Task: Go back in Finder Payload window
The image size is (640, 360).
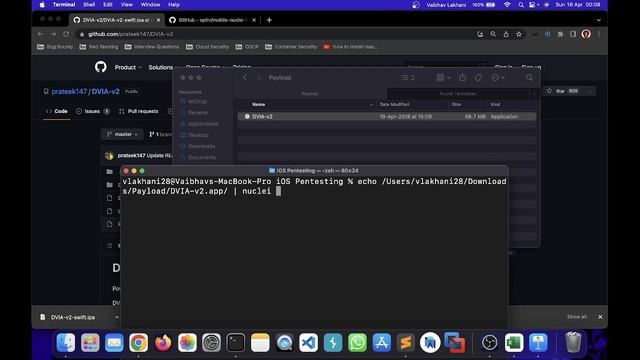Action: pos(245,77)
